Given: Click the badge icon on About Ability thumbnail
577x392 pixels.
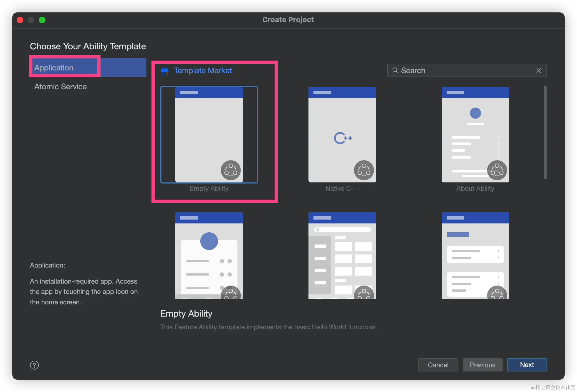Looking at the screenshot, I should [497, 170].
